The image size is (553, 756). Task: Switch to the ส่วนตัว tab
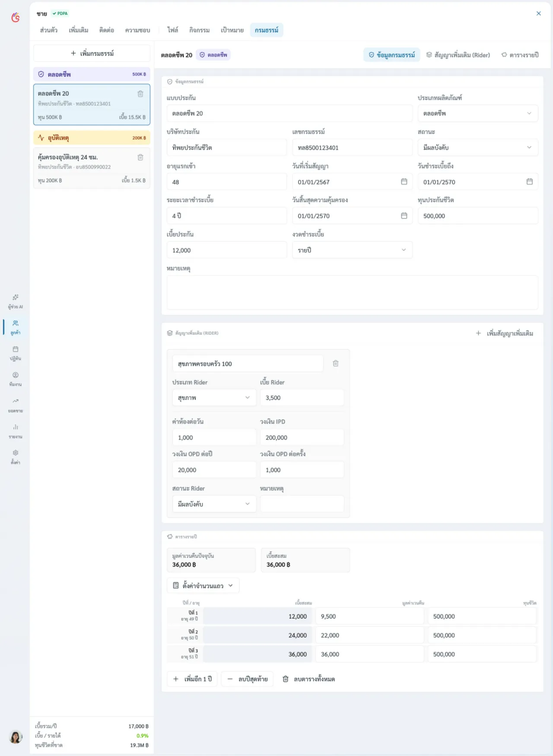point(49,30)
